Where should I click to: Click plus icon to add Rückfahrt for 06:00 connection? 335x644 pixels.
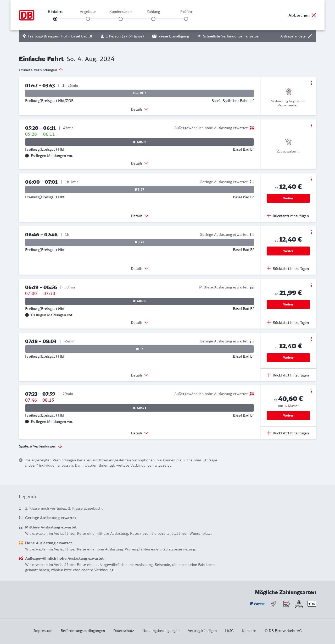pyautogui.click(x=269, y=216)
